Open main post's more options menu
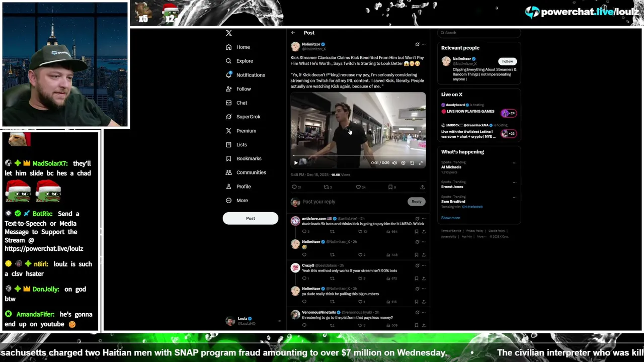This screenshot has height=362, width=644. tap(424, 44)
